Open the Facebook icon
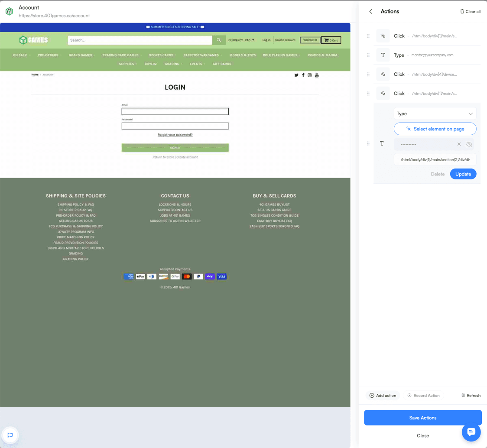Screen dimensions: 487x448 (303, 75)
